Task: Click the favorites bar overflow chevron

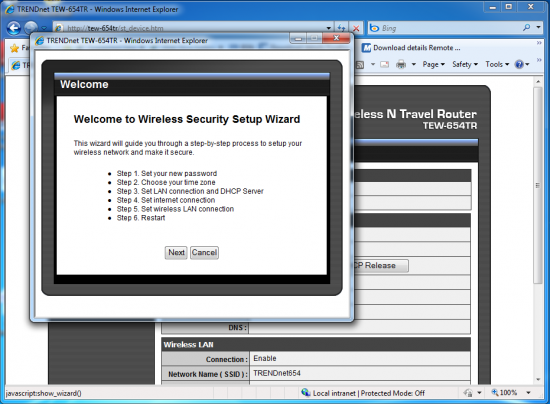Action: [539, 43]
